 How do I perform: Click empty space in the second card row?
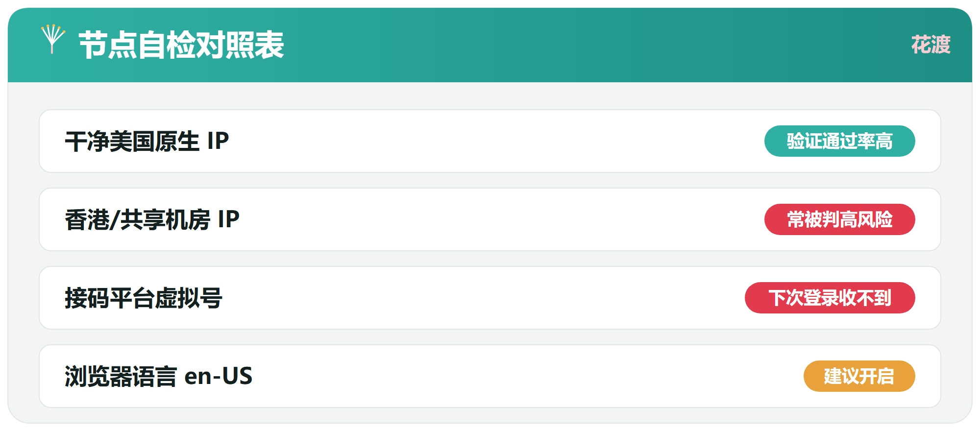pyautogui.click(x=490, y=219)
